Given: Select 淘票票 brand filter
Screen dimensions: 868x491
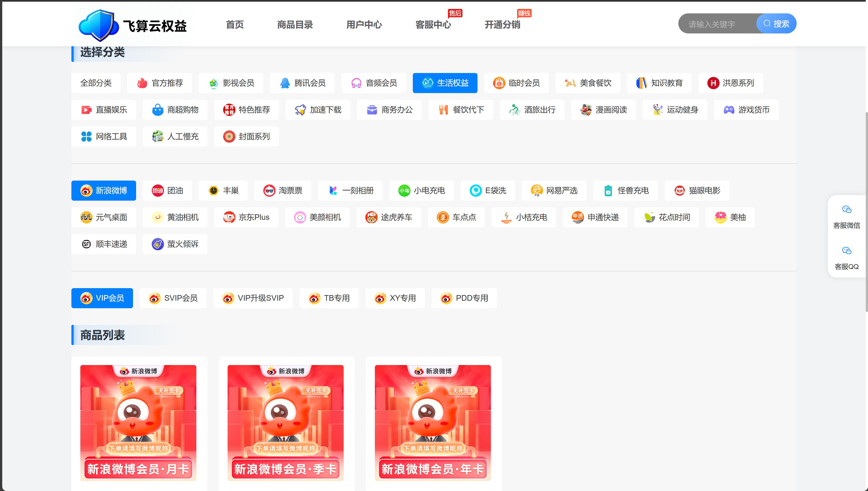Looking at the screenshot, I should click(283, 191).
